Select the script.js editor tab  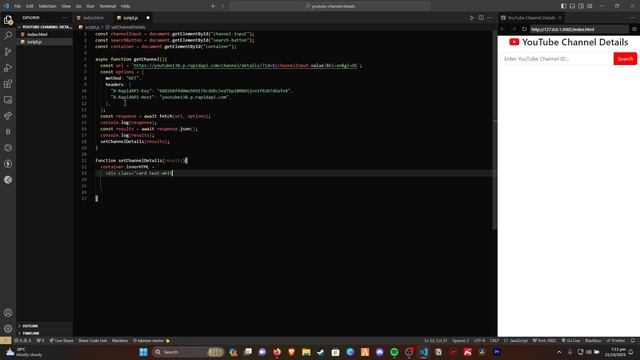tap(133, 18)
